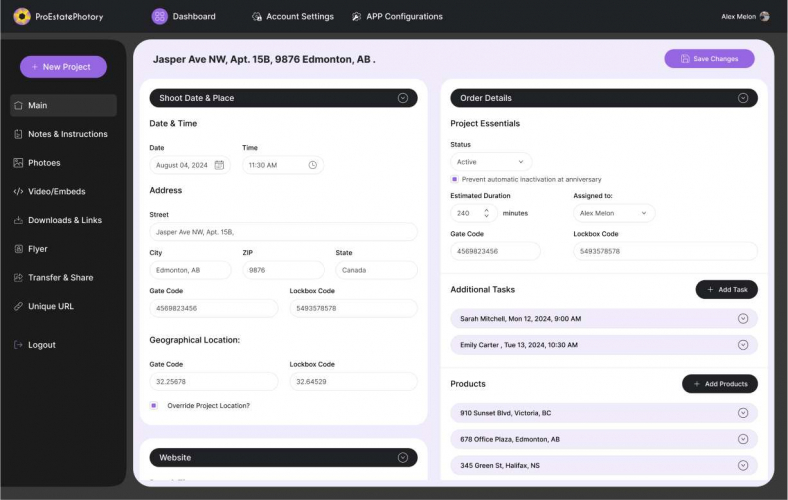Click the Photoes image icon
This screenshot has width=788, height=500.
click(x=19, y=163)
